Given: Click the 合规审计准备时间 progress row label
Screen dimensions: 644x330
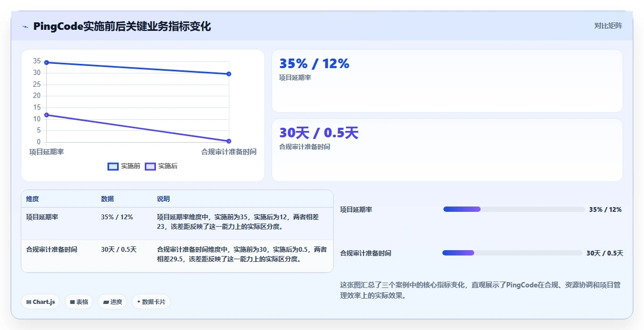Looking at the screenshot, I should point(366,253).
